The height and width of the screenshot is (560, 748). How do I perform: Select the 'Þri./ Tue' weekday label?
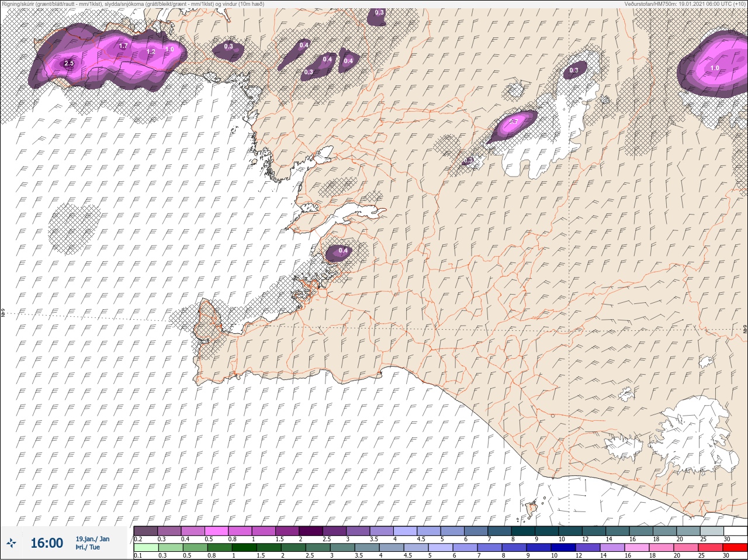88,547
